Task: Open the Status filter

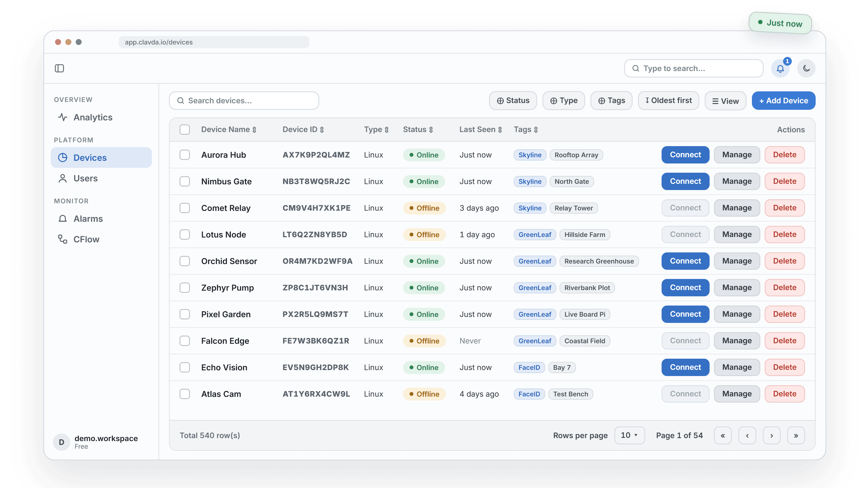Action: pos(513,101)
